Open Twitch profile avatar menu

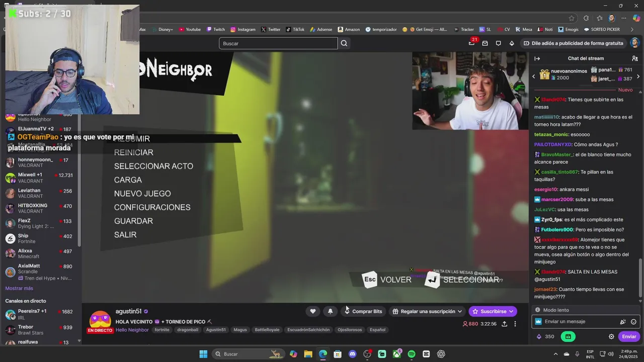coord(634,43)
